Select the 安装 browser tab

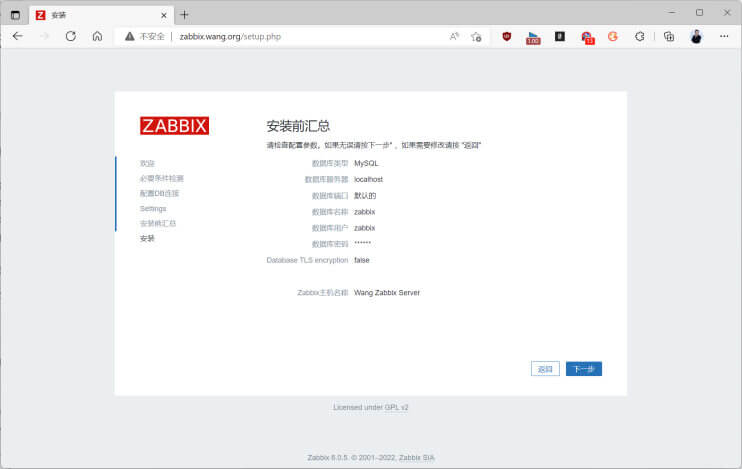[101, 15]
